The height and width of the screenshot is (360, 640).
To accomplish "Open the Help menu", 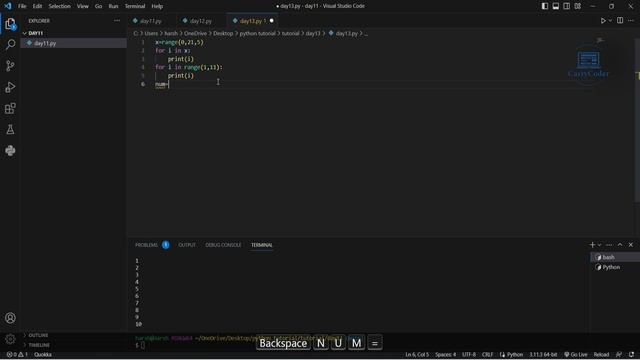I will pyautogui.click(x=157, y=6).
